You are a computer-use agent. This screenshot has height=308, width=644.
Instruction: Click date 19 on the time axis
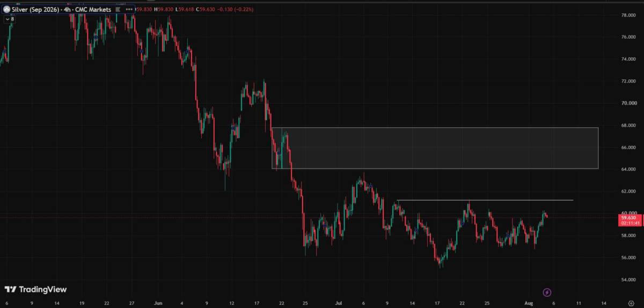pyautogui.click(x=82, y=303)
